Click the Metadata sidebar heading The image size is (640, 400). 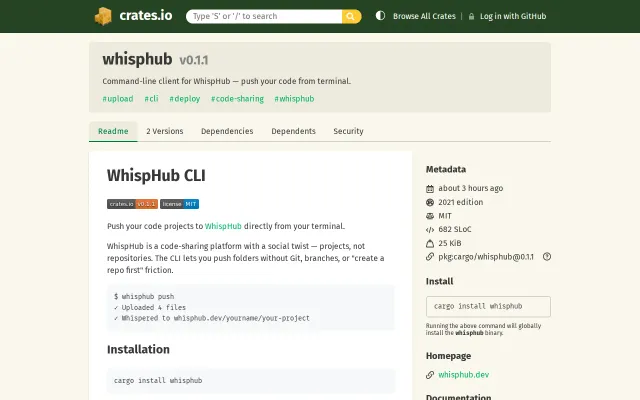[446, 169]
